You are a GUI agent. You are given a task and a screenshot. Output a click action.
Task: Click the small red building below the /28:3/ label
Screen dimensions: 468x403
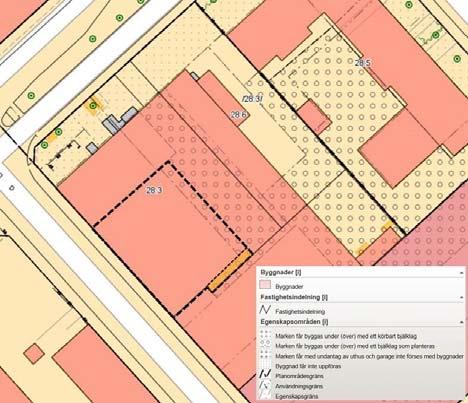tap(314, 116)
